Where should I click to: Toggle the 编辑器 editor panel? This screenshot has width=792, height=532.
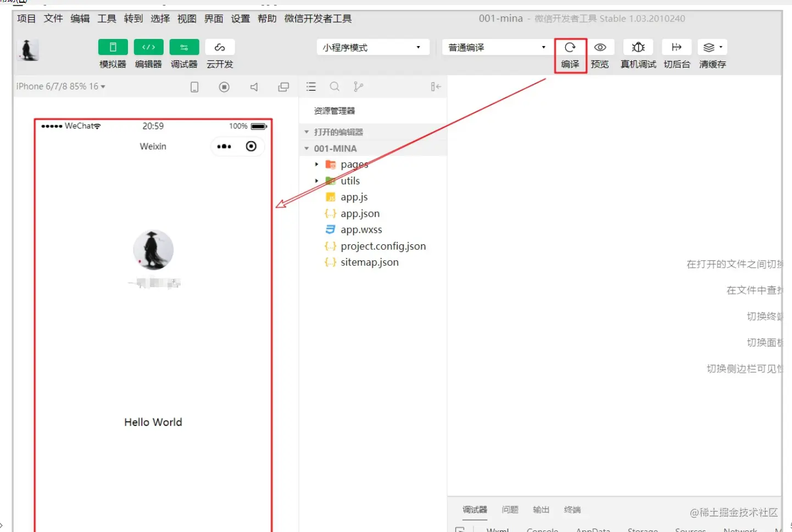[x=148, y=47]
